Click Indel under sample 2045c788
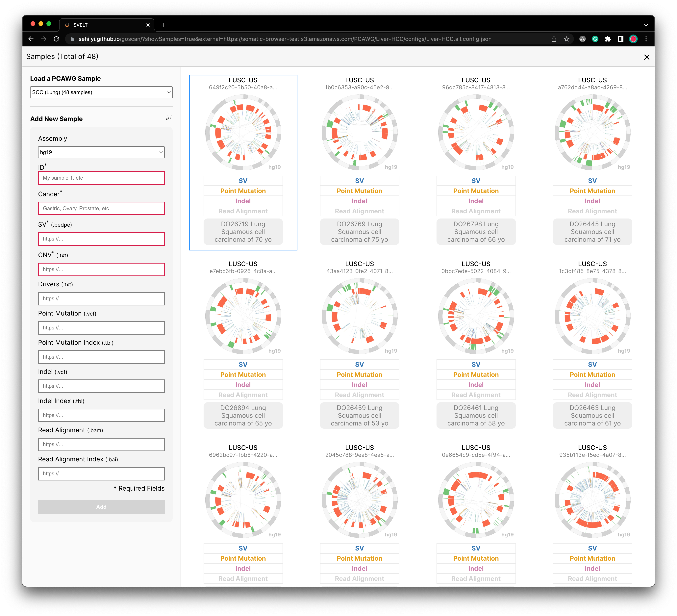This screenshot has width=677, height=616. coord(360,568)
